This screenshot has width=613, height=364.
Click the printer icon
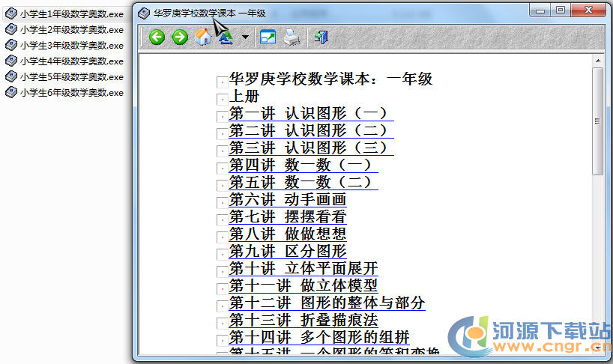click(x=292, y=37)
